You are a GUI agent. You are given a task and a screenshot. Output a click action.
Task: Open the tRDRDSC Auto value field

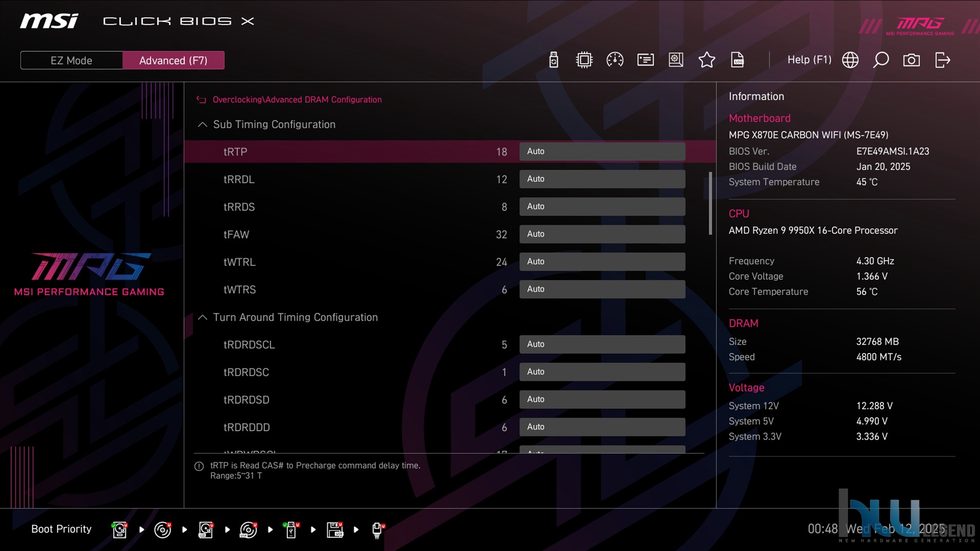tap(602, 372)
